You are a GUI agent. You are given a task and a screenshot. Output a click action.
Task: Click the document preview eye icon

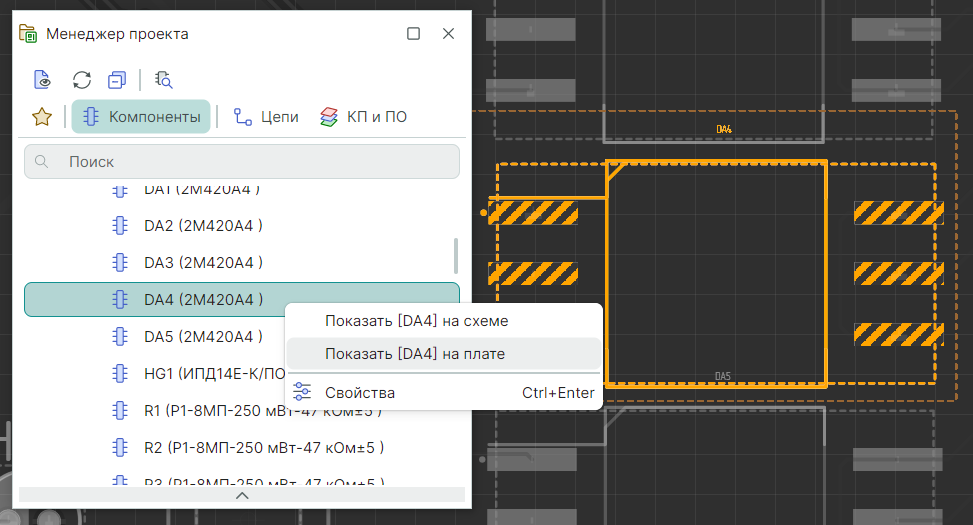(x=41, y=80)
